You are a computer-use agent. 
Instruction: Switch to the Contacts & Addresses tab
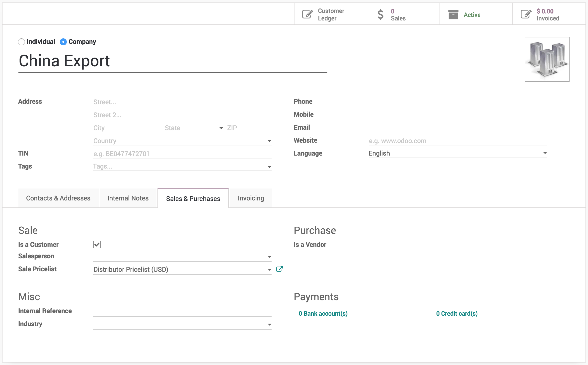point(58,198)
